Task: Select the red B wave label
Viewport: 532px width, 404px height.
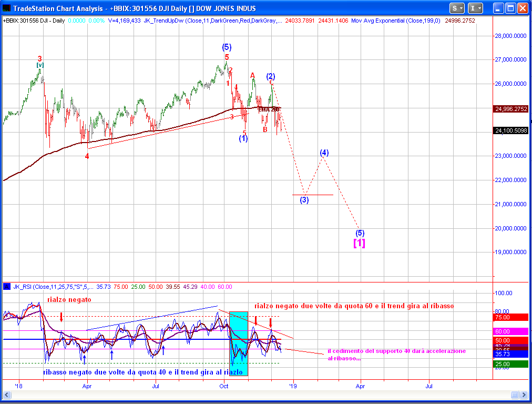Action: tap(265, 129)
